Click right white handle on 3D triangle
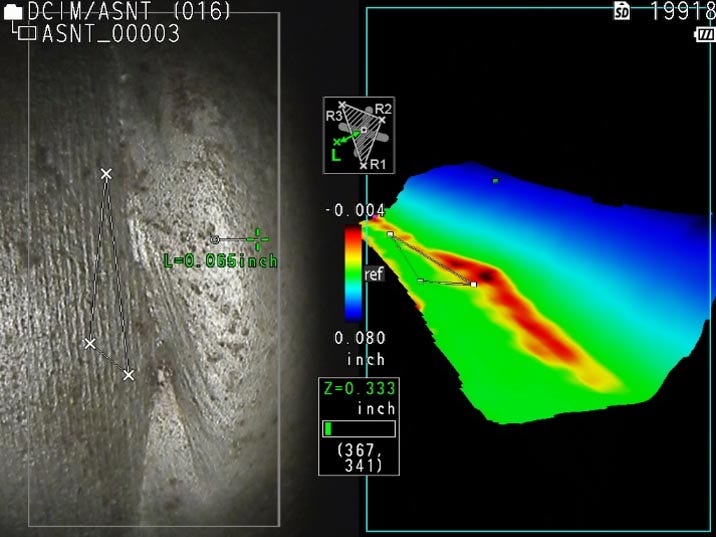Image resolution: width=716 pixels, height=537 pixels. [474, 285]
